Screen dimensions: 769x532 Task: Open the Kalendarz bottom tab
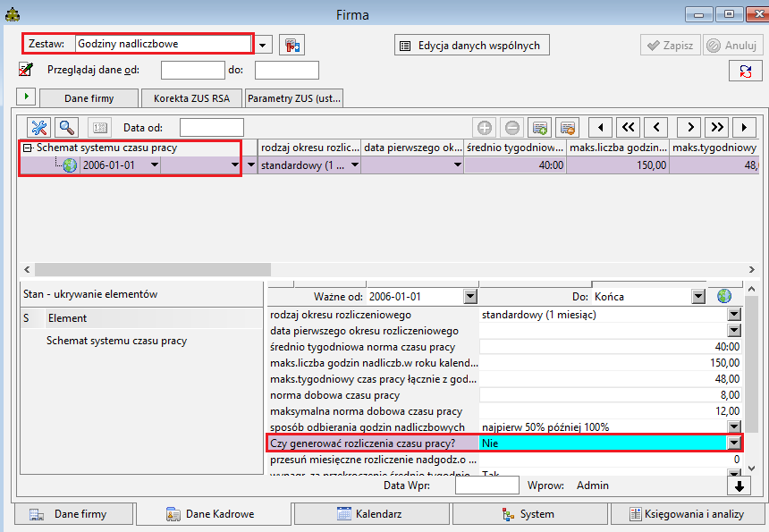371,514
